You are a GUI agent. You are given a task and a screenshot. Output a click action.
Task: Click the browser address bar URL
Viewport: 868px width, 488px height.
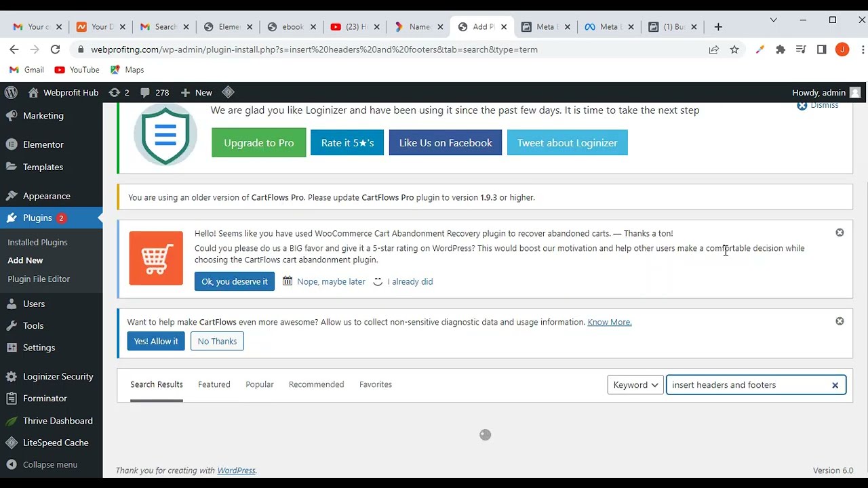tap(314, 49)
